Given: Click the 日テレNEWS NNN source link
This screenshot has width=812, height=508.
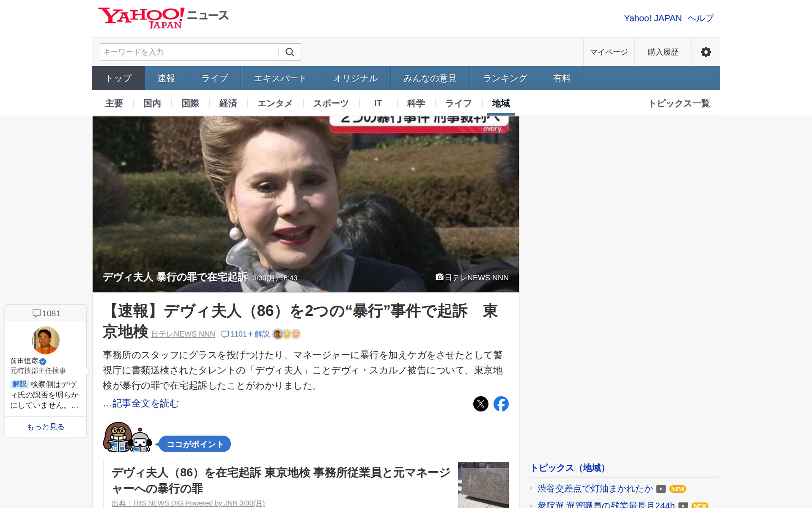Looking at the screenshot, I should click(x=183, y=334).
